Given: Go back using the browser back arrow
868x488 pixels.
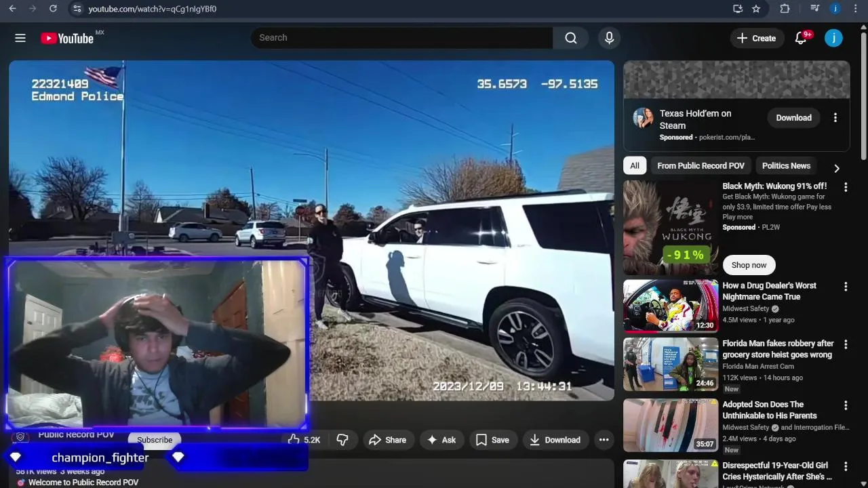Looking at the screenshot, I should pos(12,9).
